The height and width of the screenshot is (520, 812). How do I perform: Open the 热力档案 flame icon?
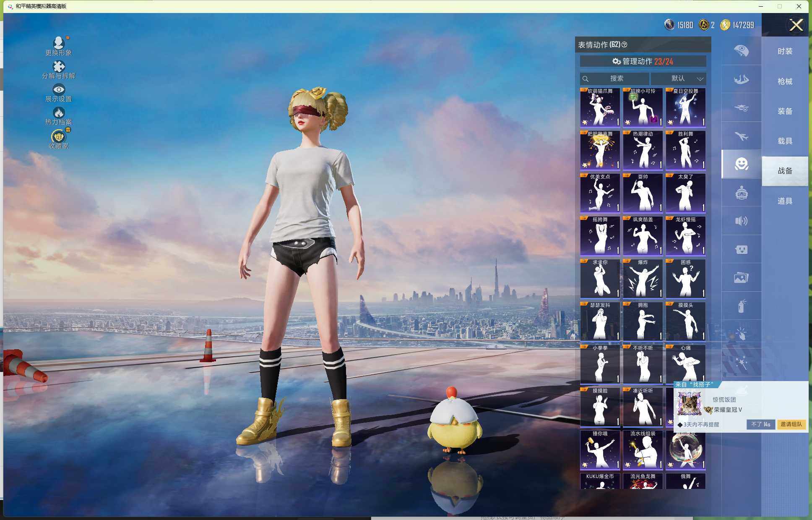(x=58, y=112)
